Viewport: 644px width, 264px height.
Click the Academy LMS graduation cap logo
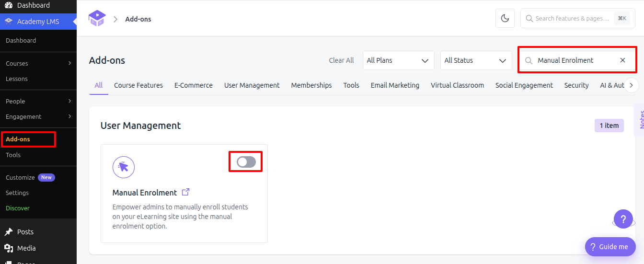[x=97, y=19]
